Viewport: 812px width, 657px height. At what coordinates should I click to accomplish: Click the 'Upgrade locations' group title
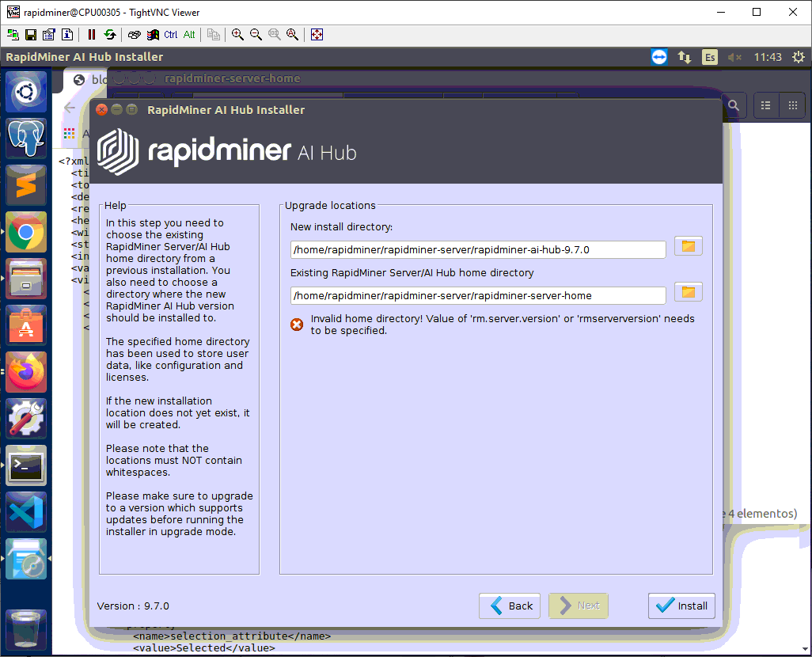[330, 206]
